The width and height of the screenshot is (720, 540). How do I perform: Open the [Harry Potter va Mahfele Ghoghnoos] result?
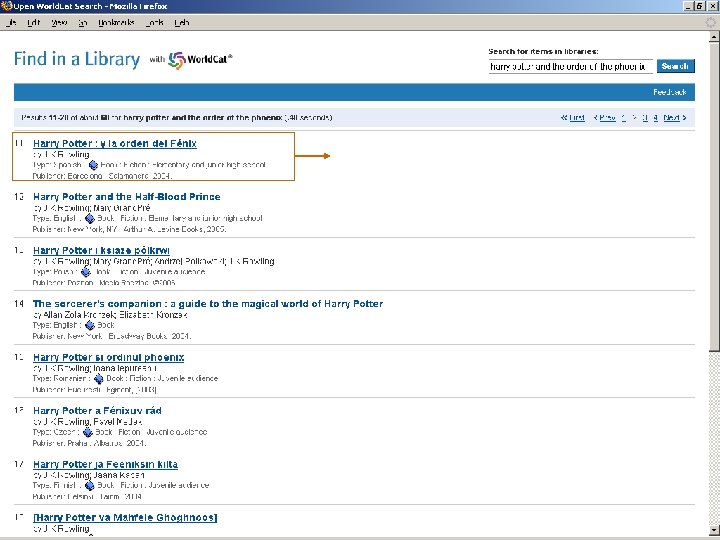(125, 518)
